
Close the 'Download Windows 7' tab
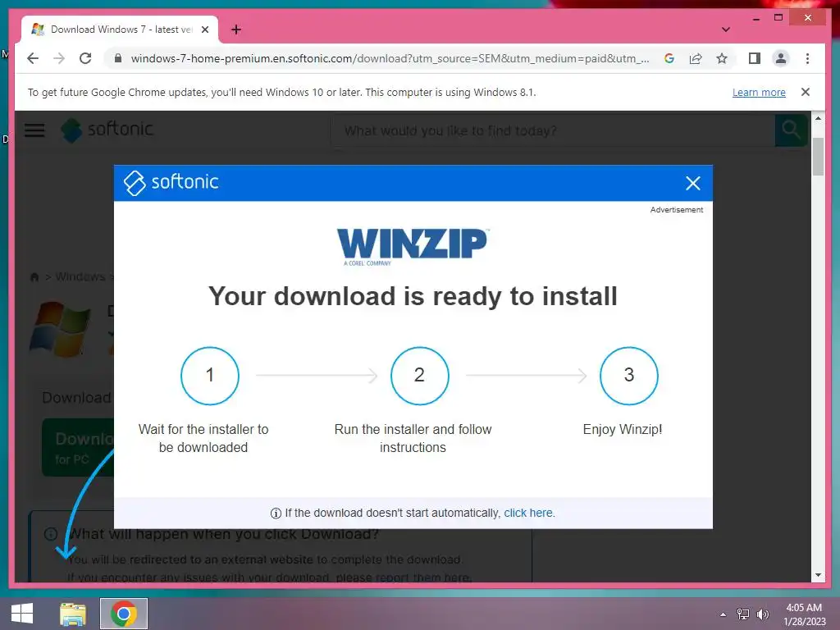pyautogui.click(x=204, y=30)
